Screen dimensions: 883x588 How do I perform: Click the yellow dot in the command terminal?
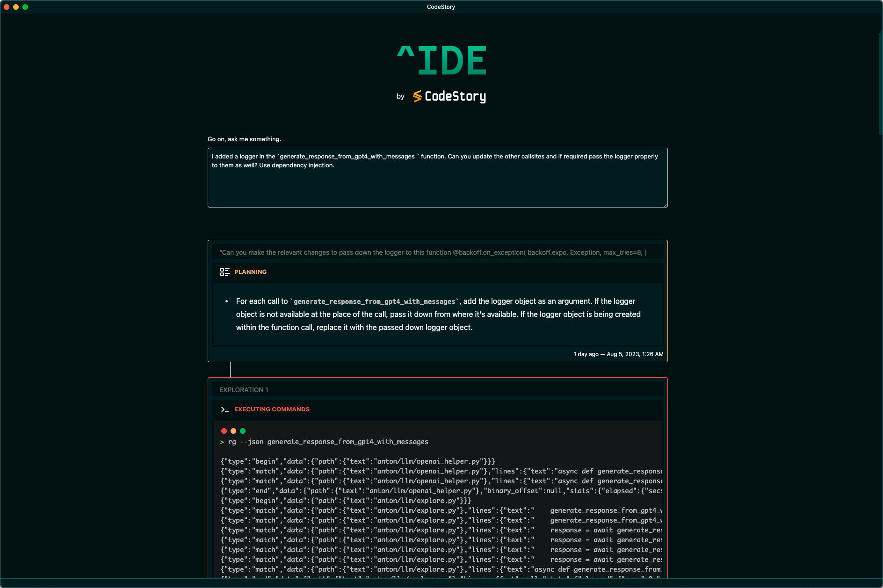coord(233,431)
